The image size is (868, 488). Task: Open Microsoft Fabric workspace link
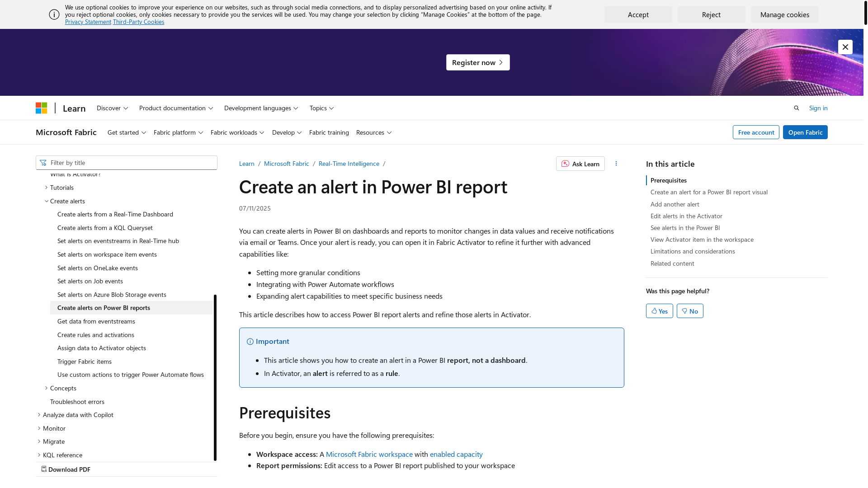tap(369, 454)
